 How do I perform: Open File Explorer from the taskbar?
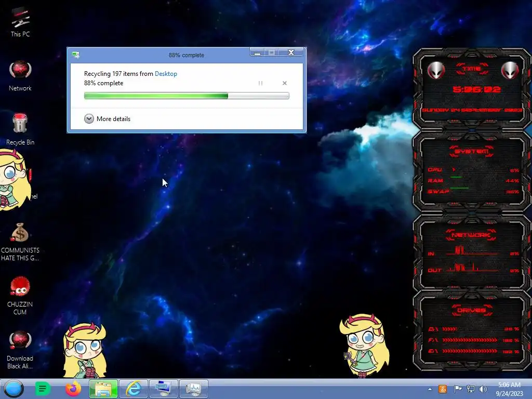tap(103, 389)
